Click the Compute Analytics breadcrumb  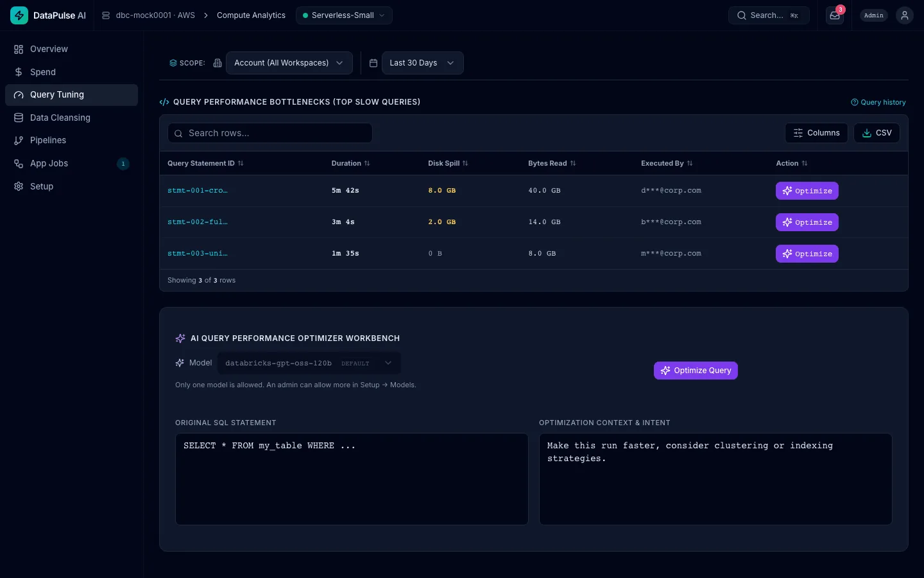(x=251, y=15)
